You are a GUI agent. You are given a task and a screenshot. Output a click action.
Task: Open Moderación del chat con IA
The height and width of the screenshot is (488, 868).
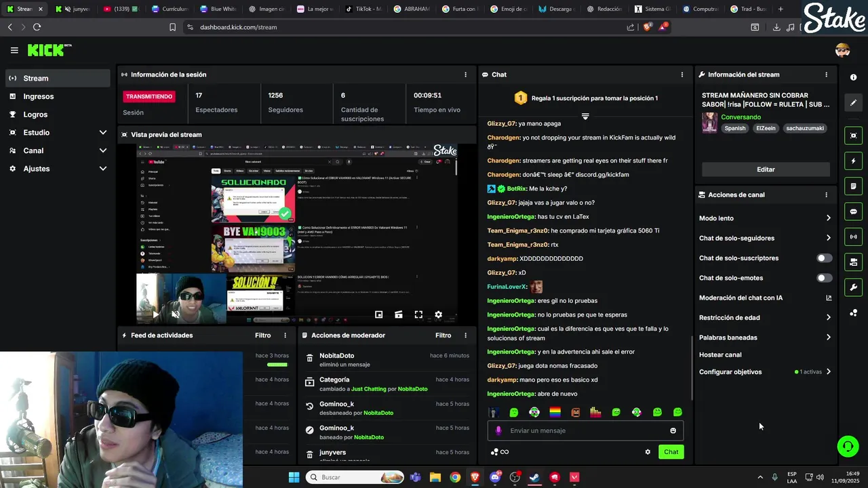click(x=766, y=298)
